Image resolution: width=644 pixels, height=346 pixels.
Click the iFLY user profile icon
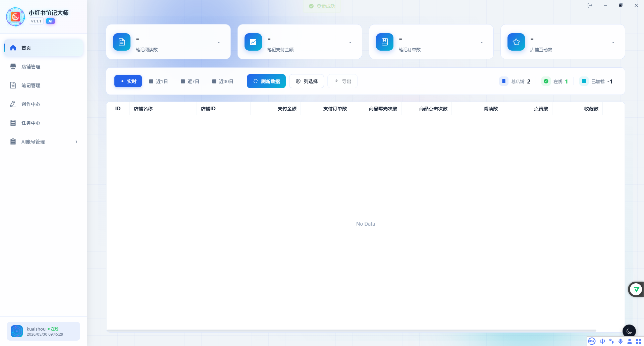(630, 341)
